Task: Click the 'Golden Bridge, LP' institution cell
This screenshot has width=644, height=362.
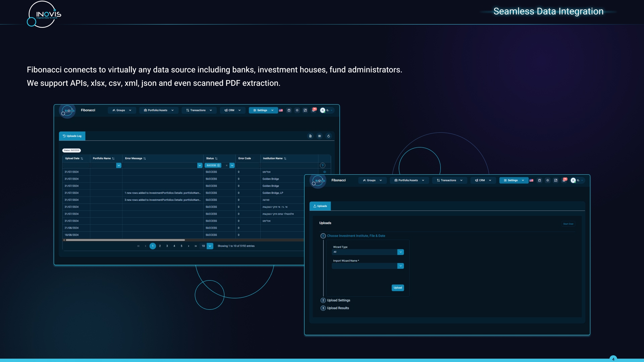Action: pyautogui.click(x=273, y=193)
